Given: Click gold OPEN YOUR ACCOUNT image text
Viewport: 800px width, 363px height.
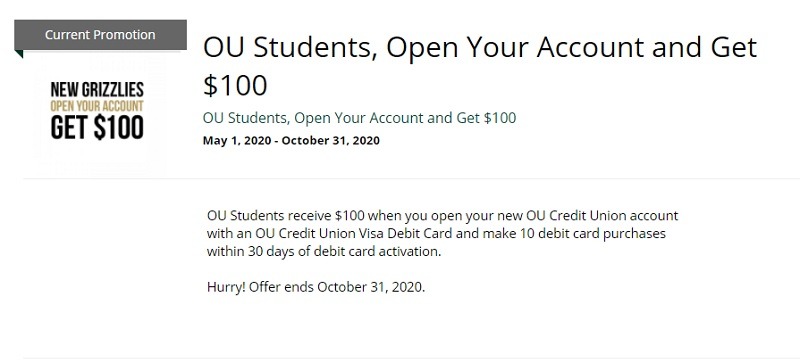Looking at the screenshot, I should (x=97, y=107).
